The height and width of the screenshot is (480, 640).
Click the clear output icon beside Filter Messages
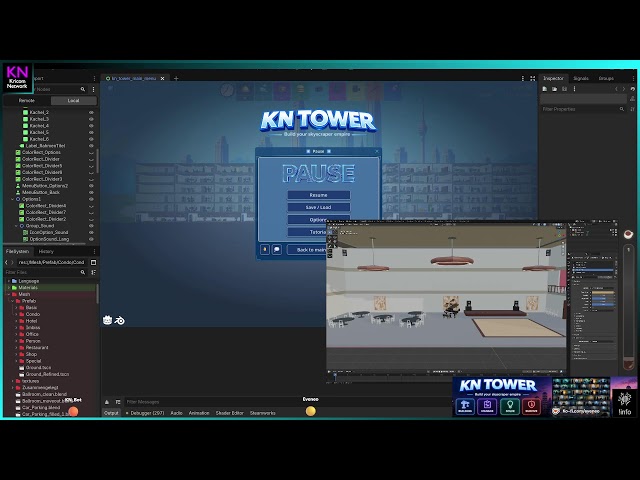point(107,402)
